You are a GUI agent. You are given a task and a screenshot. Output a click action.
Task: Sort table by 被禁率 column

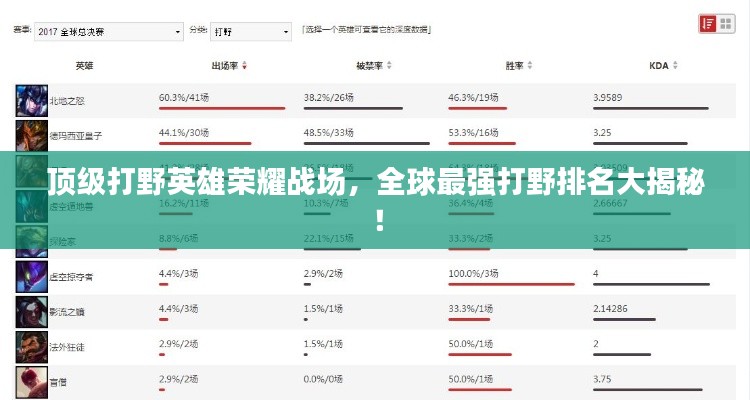pyautogui.click(x=374, y=66)
